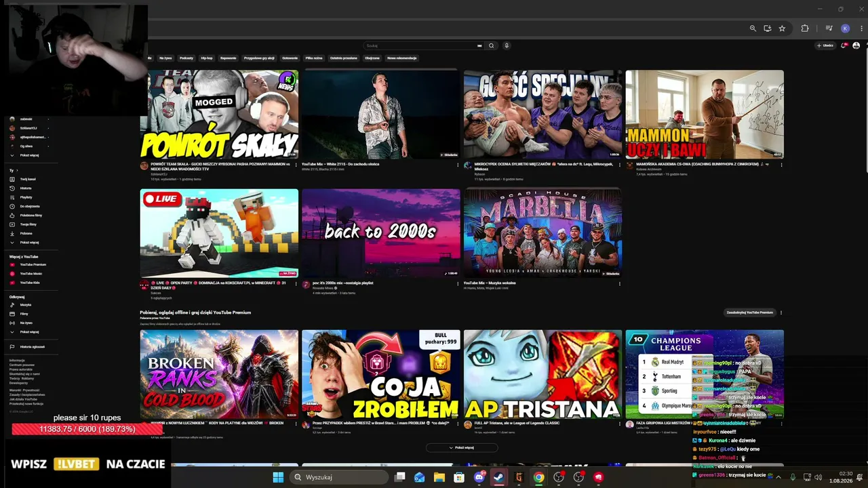Click Chrome zoom magnifier icon in address bar
This screenshot has width=868, height=488.
(753, 28)
